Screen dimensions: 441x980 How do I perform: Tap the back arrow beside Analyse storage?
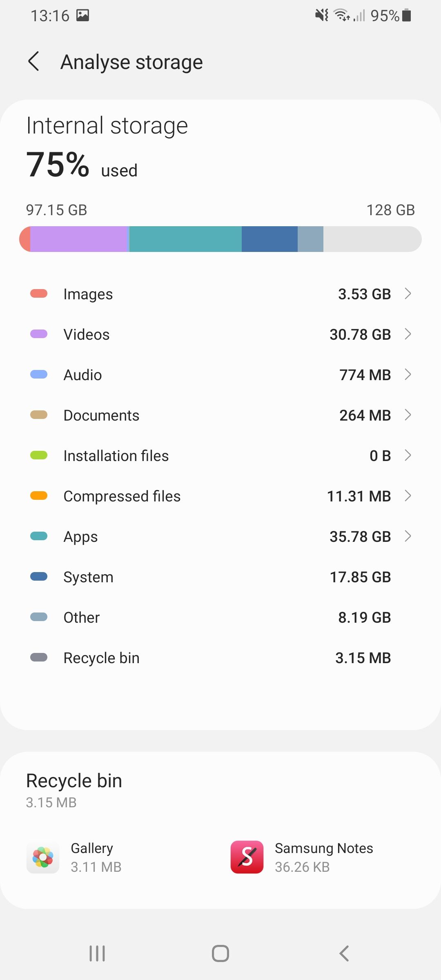pos(34,62)
